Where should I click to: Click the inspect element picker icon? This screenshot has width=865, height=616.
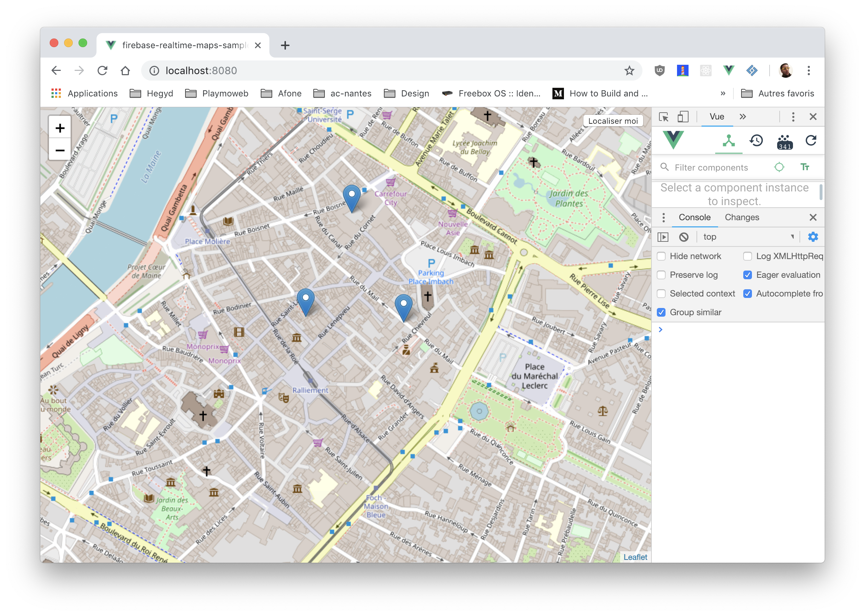(x=663, y=117)
